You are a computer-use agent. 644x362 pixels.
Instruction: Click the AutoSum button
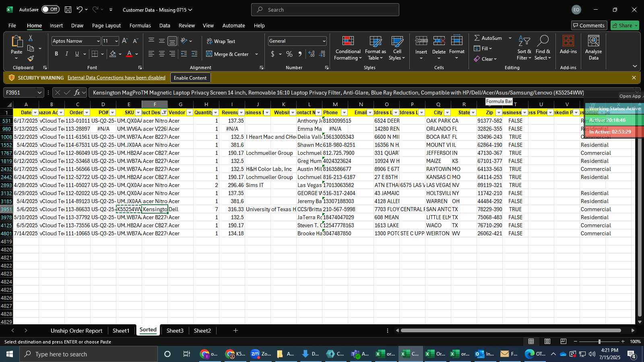[488, 38]
